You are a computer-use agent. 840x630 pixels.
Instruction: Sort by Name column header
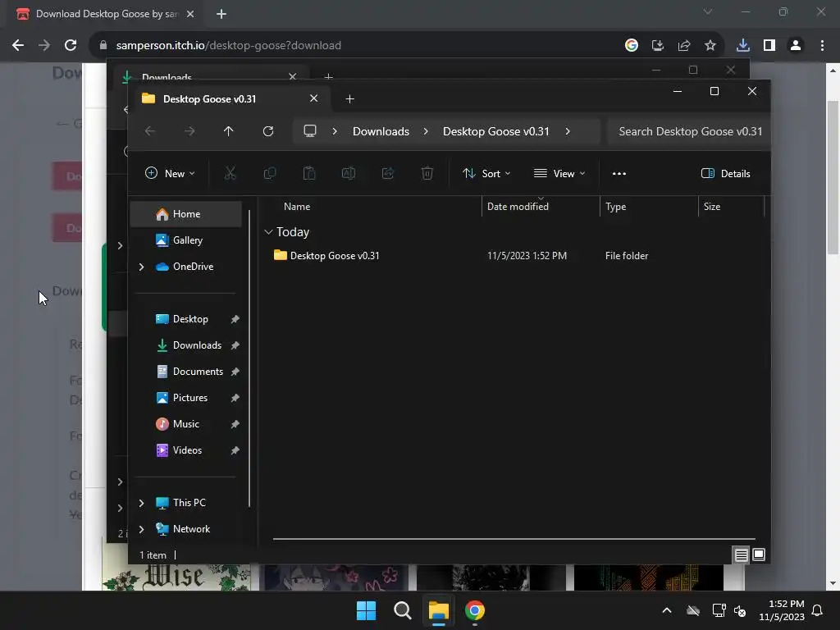297,207
